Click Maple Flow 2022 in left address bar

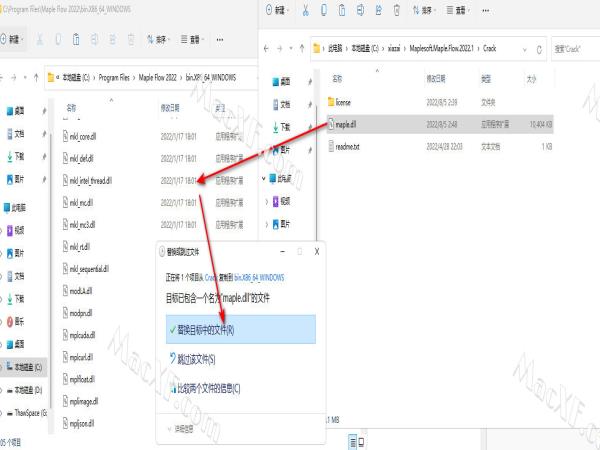coord(157,78)
